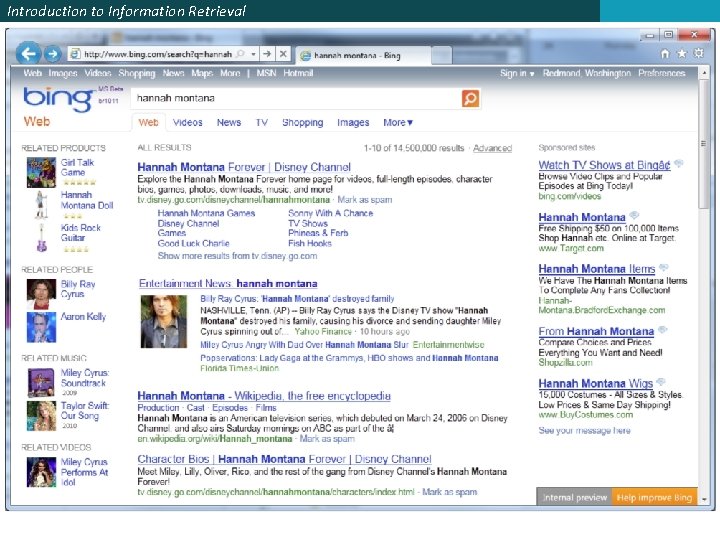The height and width of the screenshot is (540, 720).
Task: Click the browser Forward arrow button
Action: click(x=53, y=54)
